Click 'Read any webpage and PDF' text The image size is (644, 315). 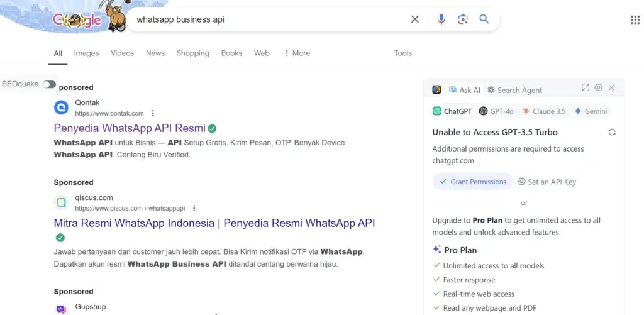(x=489, y=307)
